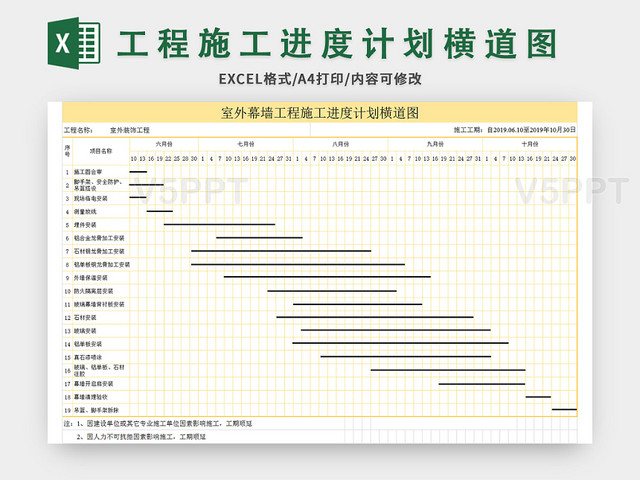This screenshot has width=640, height=480.
Task: Select row 4 task 测量放线
Action: [x=85, y=211]
